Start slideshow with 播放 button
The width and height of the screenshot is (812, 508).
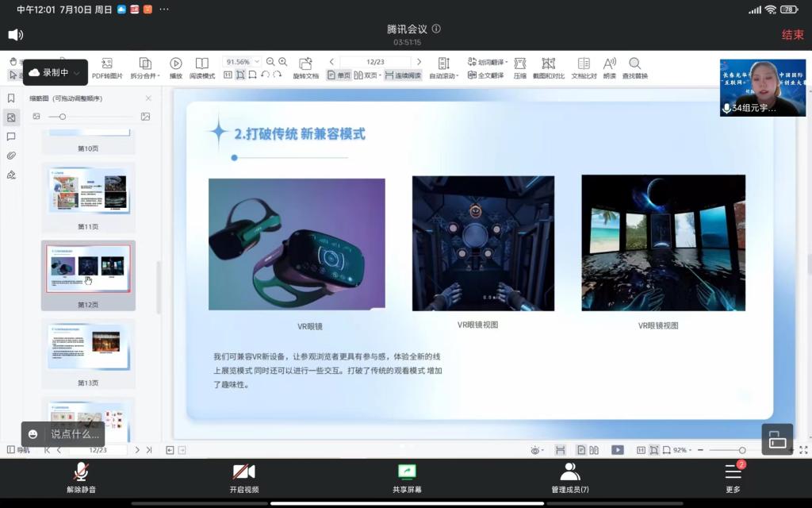click(176, 68)
